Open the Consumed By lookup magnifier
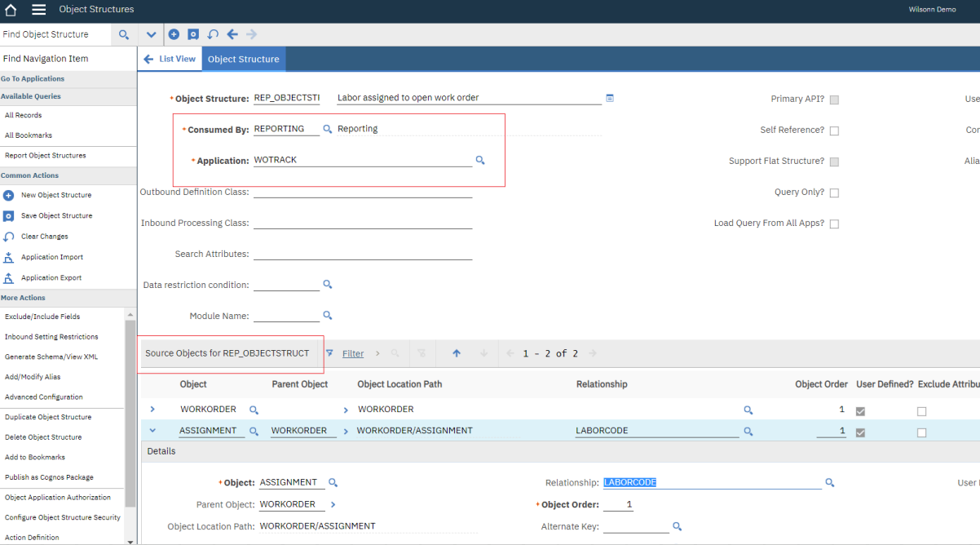The width and height of the screenshot is (980, 545). [x=326, y=127]
